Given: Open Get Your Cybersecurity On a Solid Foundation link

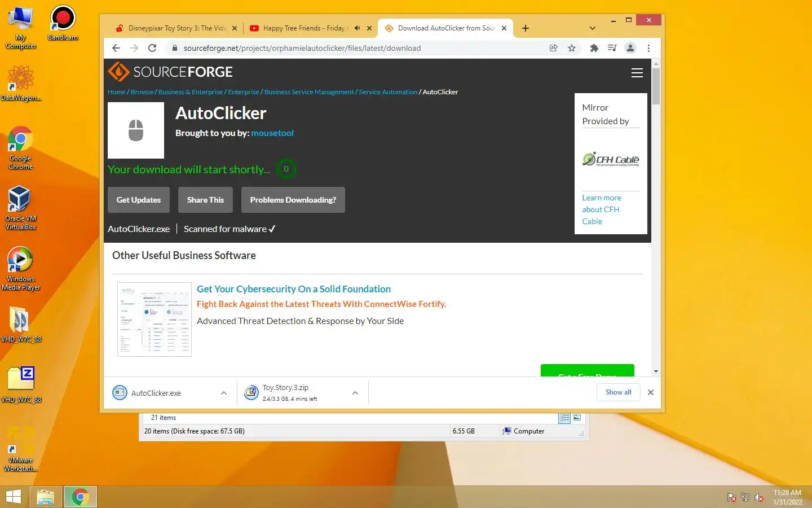Looking at the screenshot, I should [294, 289].
